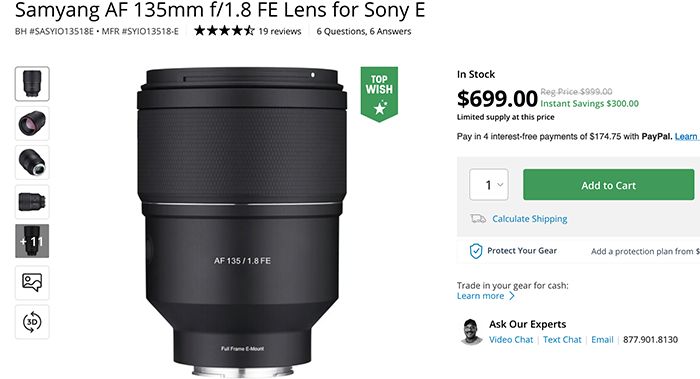
Task: Click the star rating icons
Action: pyautogui.click(x=224, y=31)
